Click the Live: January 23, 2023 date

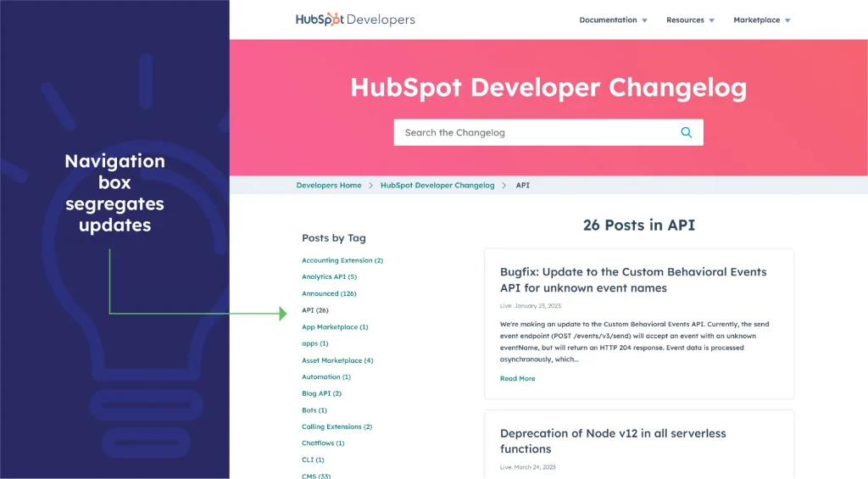[531, 306]
